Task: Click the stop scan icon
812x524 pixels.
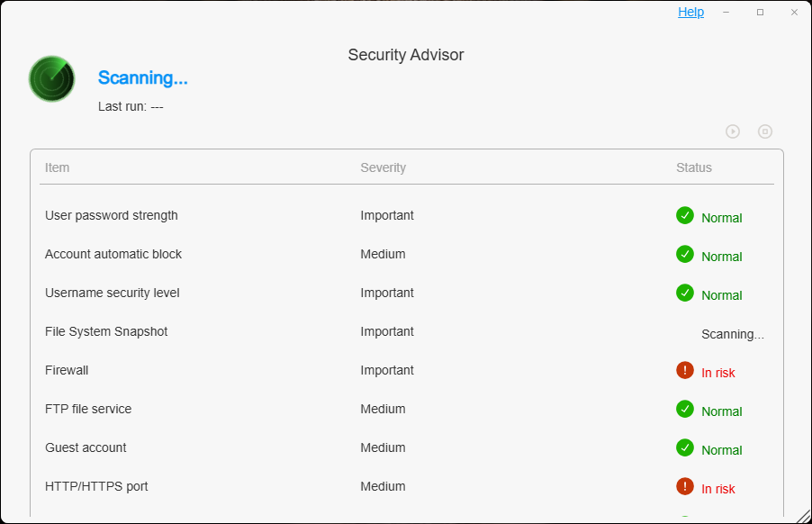Action: point(765,131)
